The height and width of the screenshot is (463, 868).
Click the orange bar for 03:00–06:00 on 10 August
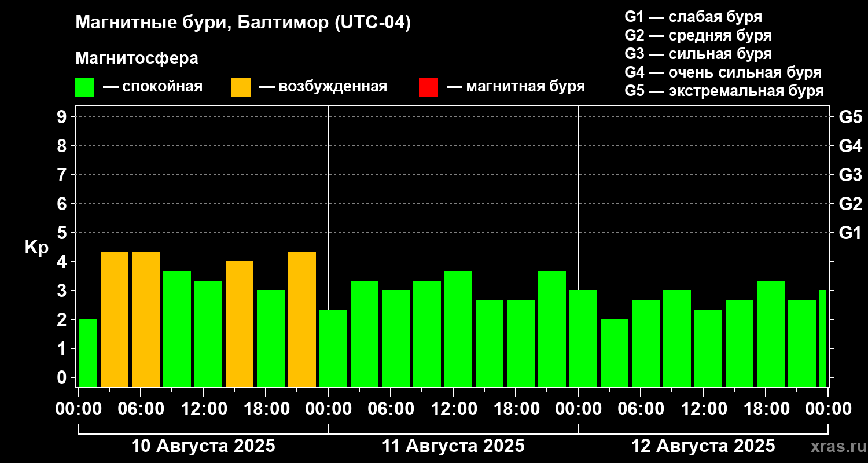(x=115, y=319)
